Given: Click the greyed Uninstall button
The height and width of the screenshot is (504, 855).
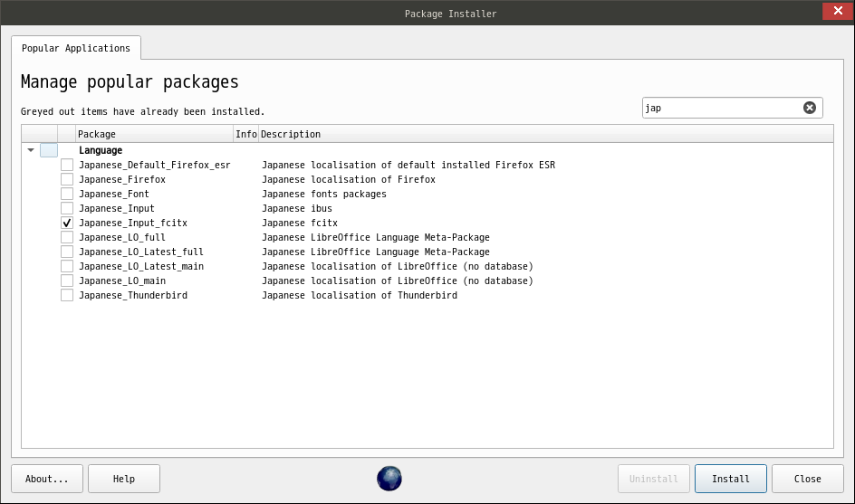Looking at the screenshot, I should click(x=654, y=479).
